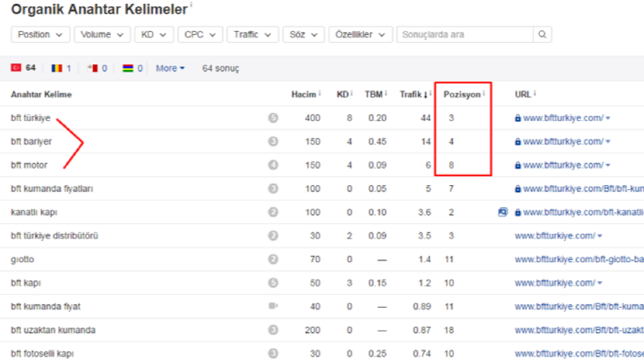Select the Romania flag with 1 result
The height and width of the screenshot is (362, 644).
[61, 68]
